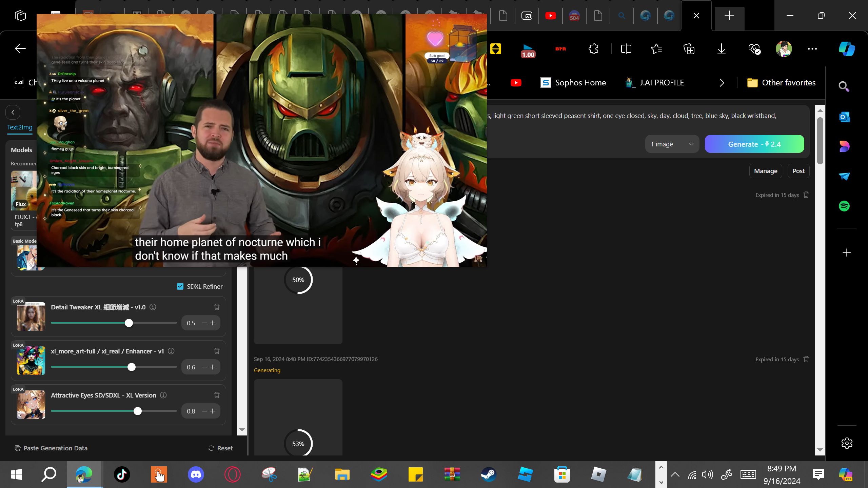
Task: Open a new browser tab
Action: point(729,16)
